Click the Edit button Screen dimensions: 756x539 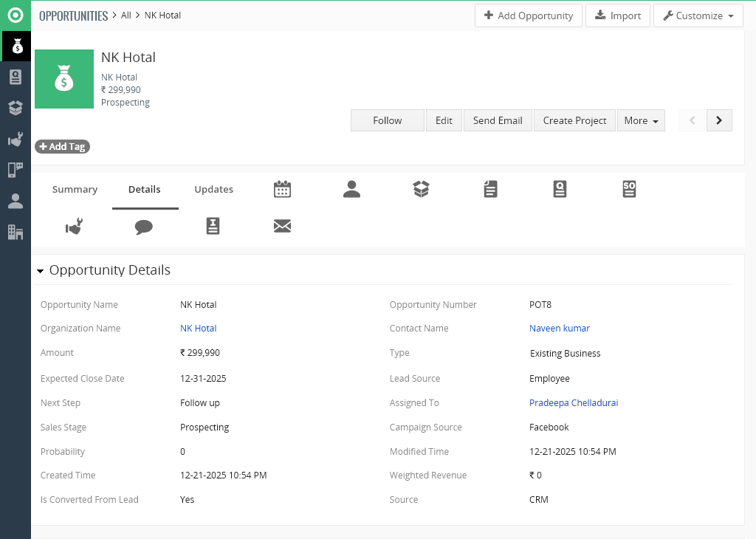[444, 120]
